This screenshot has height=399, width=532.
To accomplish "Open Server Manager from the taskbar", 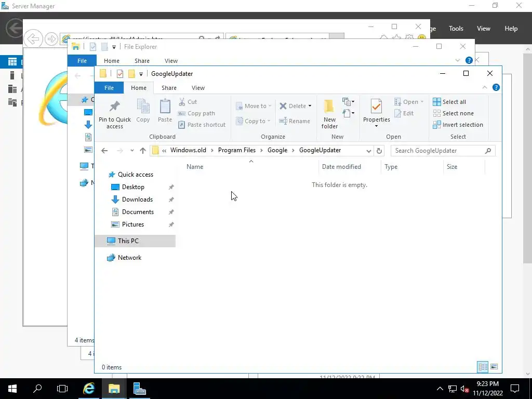I will tap(139, 389).
